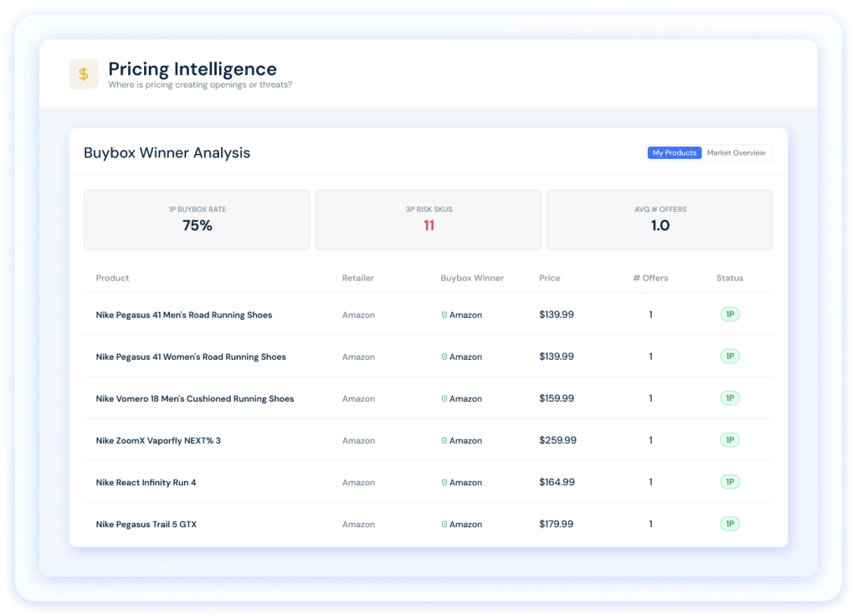Open Nike Vomero 18 Men's Cushioned Running Shoes
This screenshot has height=616, width=857.
point(195,399)
